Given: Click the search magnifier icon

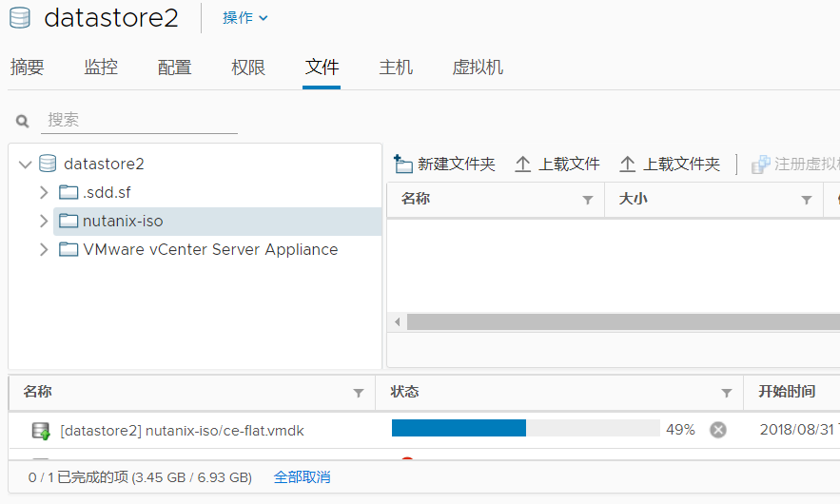Looking at the screenshot, I should click(x=22, y=121).
